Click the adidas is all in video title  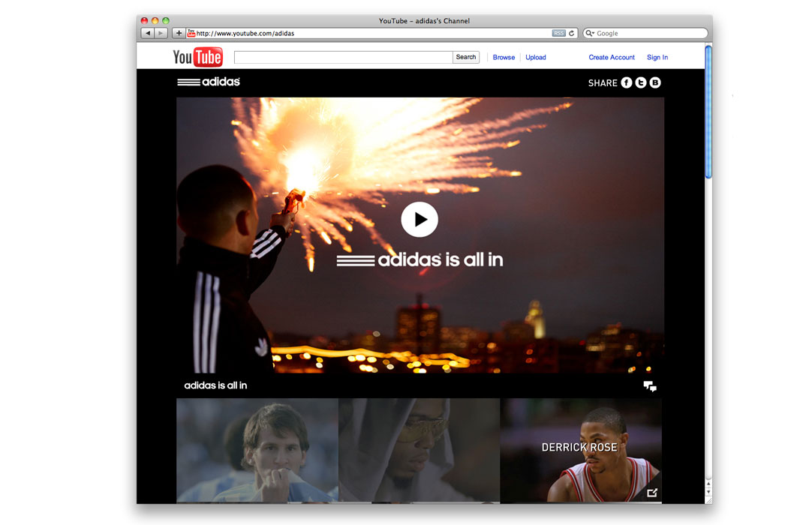click(x=215, y=385)
